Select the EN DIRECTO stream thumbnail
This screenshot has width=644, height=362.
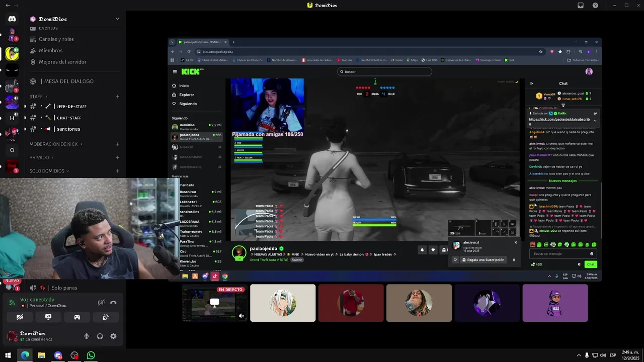tap(215, 303)
